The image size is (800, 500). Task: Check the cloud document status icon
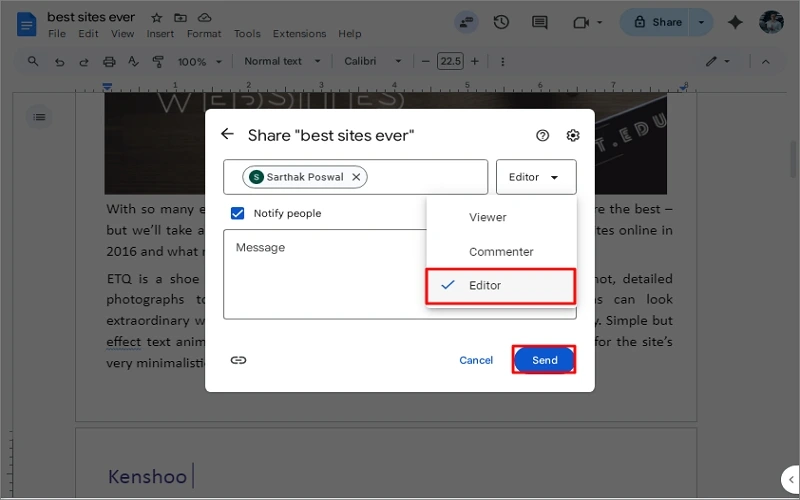pos(205,18)
